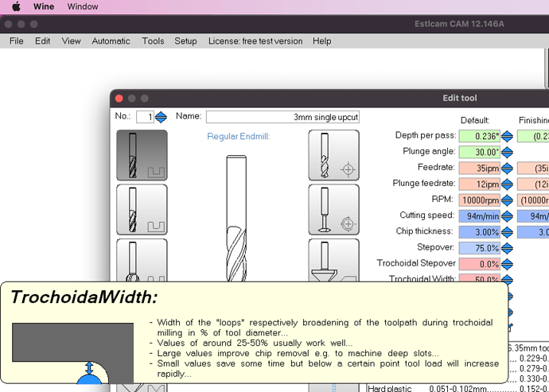Open the Apple menu
The image size is (549, 392).
click(x=15, y=6)
